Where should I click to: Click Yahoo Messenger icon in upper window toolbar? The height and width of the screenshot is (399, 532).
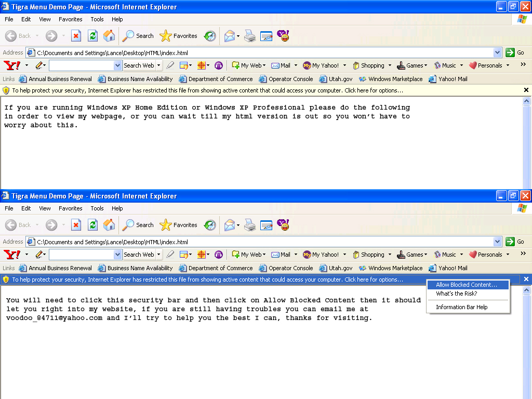[x=283, y=36]
